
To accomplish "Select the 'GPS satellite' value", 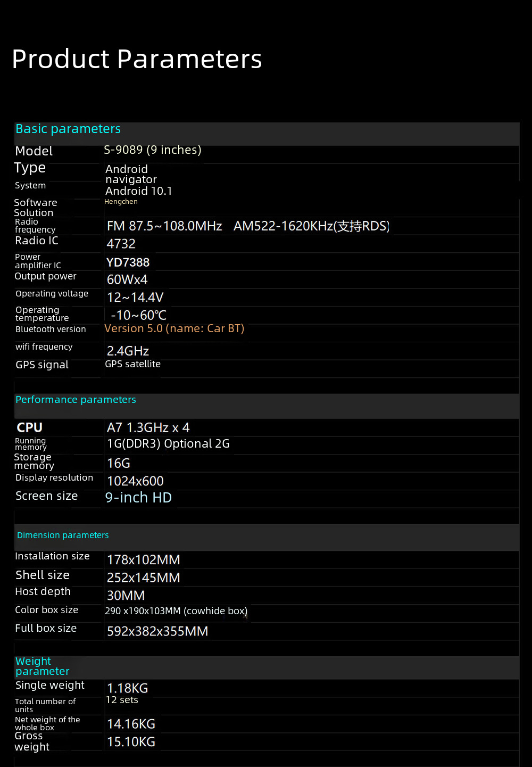I will 133,364.
